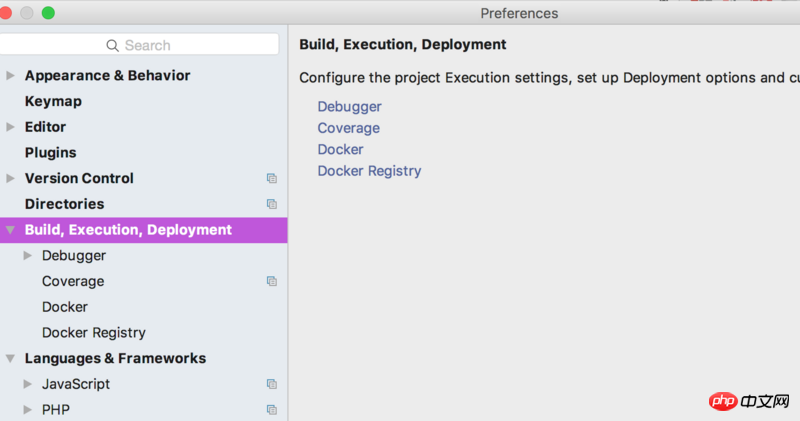Screen dimensions: 800x421
Task: Select Docker in the sidebar tree
Action: (64, 307)
